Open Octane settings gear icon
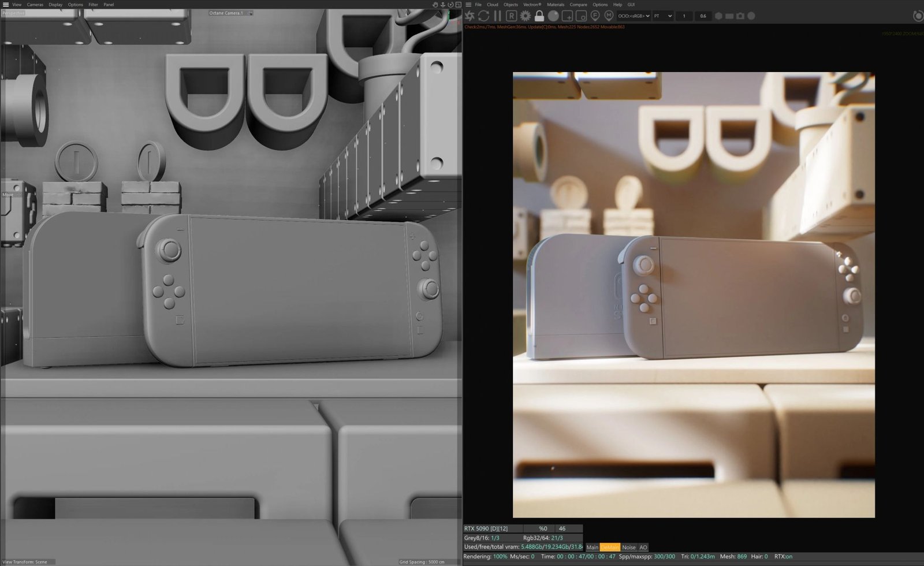Viewport: 924px width, 566px height. click(526, 16)
